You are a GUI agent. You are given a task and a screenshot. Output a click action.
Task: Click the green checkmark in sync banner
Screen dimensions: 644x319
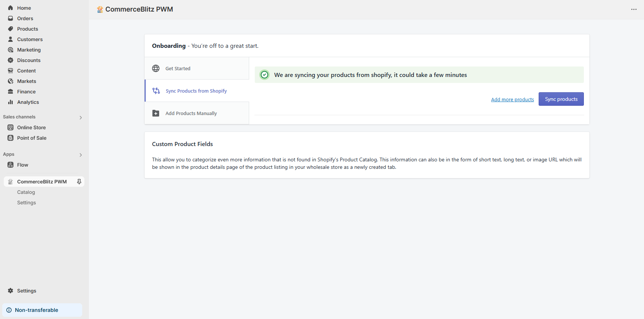click(x=264, y=75)
